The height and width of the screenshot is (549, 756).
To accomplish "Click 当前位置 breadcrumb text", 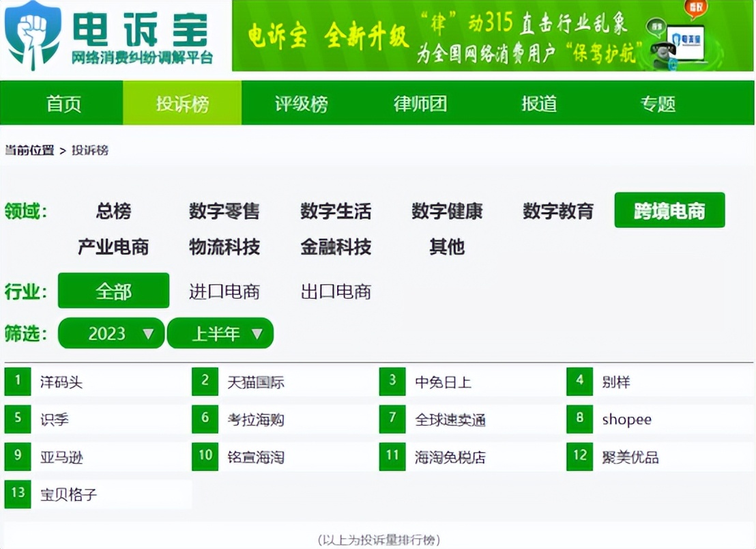I will pos(29,150).
